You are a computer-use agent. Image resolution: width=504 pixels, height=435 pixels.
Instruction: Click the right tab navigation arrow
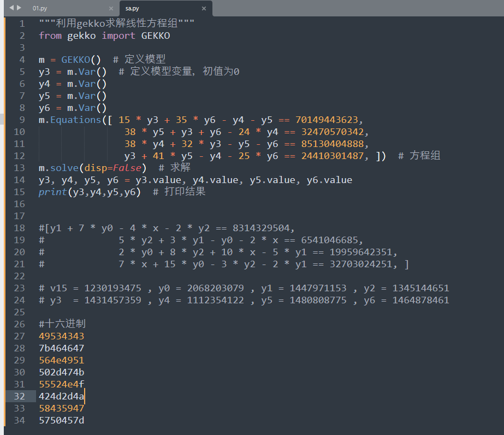pyautogui.click(x=19, y=8)
